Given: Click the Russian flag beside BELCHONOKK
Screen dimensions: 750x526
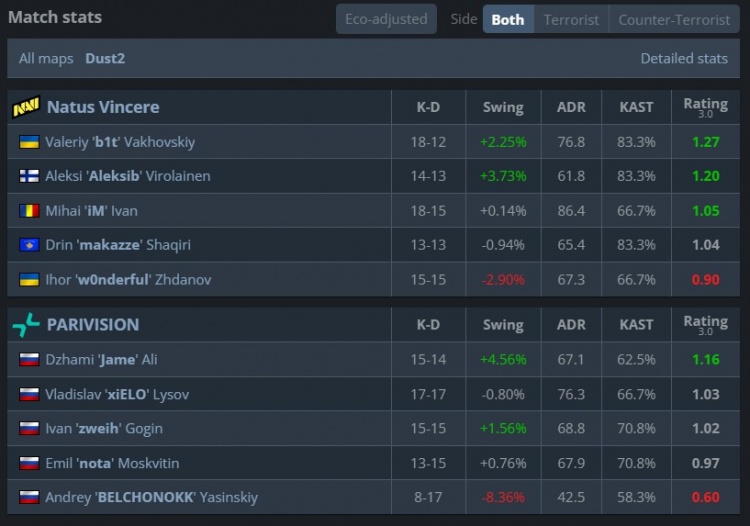Looking at the screenshot, I should point(29,497).
